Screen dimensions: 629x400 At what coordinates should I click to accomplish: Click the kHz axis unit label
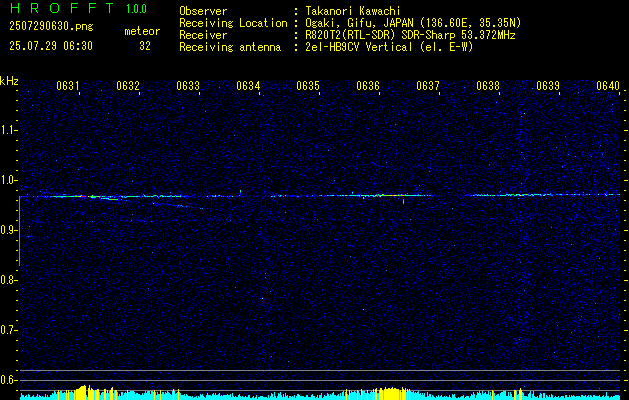pos(9,81)
